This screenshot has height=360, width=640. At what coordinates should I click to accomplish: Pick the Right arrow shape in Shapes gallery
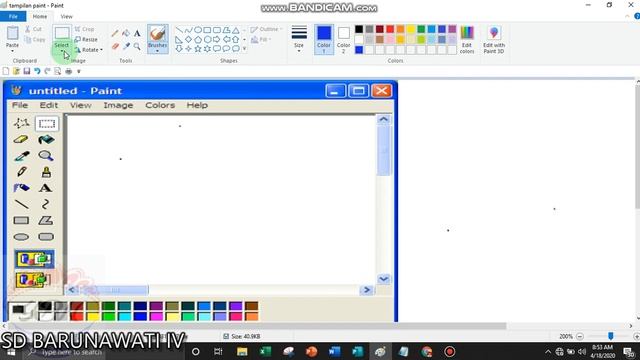[217, 40]
